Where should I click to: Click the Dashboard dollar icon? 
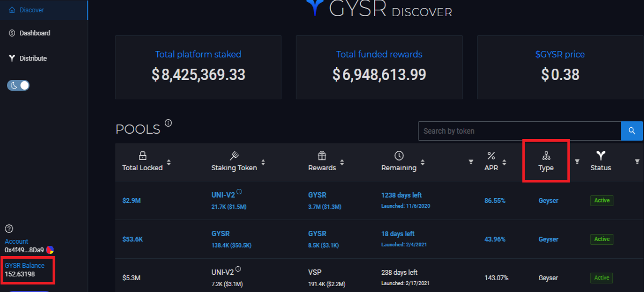click(12, 33)
